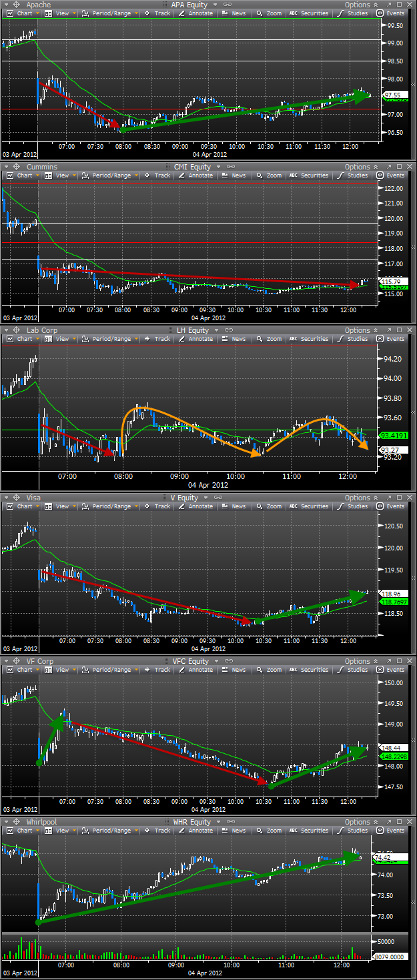Open Securities in the Visa panel toolbar
Screen dimensions: 417x980
tap(308, 506)
